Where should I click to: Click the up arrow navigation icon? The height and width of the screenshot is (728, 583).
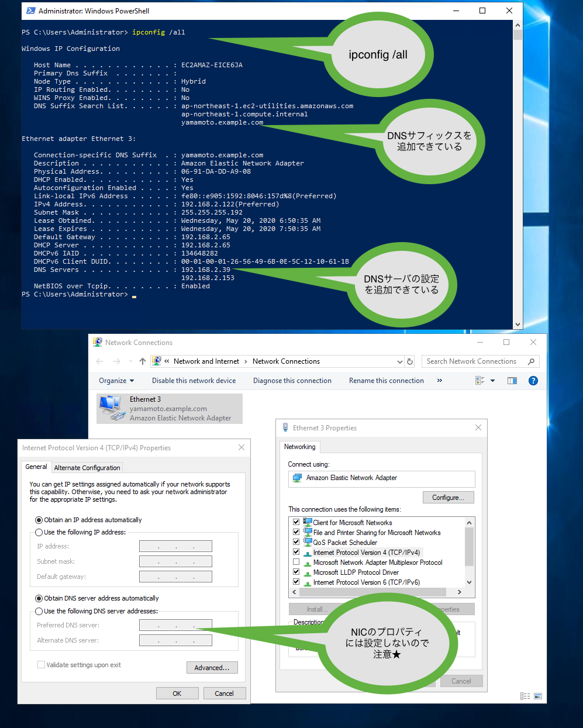coord(143,361)
